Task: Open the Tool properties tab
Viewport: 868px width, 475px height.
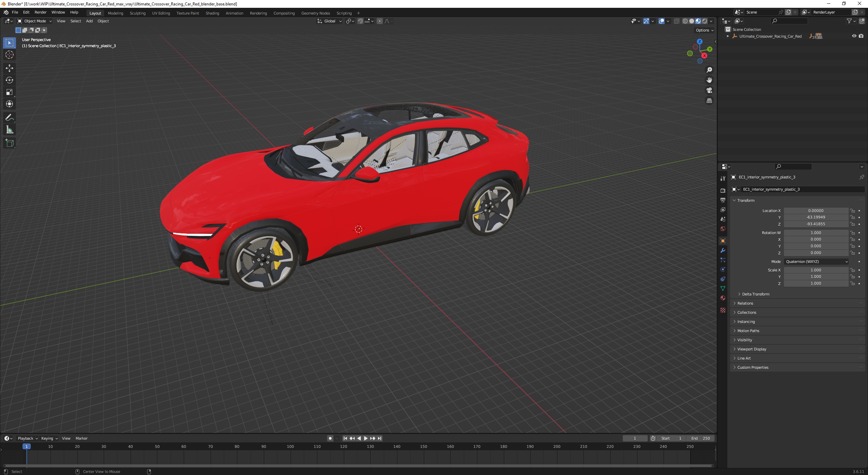Action: (723, 178)
